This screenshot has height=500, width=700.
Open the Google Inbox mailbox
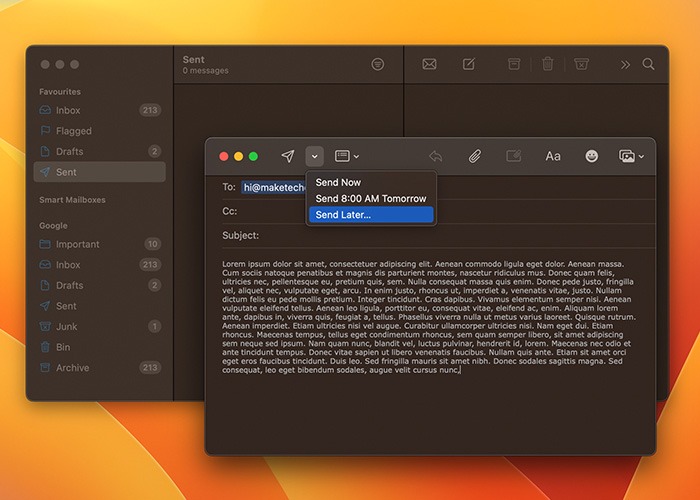[100, 265]
